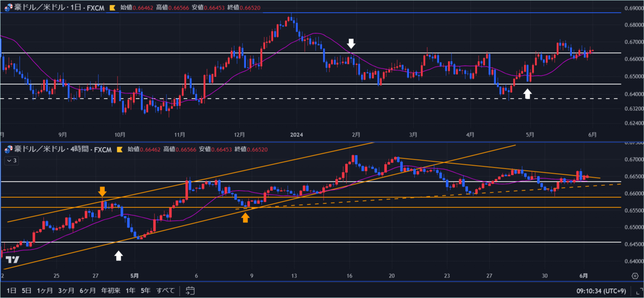644x298 pixels.
Task: Switch range to 3ヶ月
Action: (x=67, y=290)
